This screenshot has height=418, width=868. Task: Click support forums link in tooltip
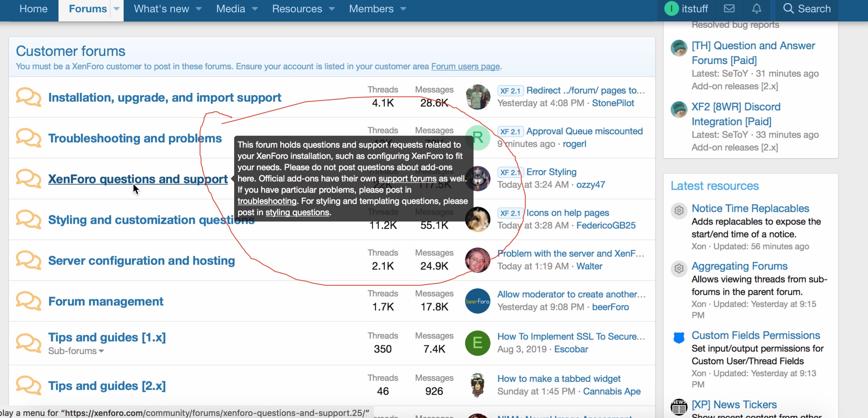click(x=407, y=178)
